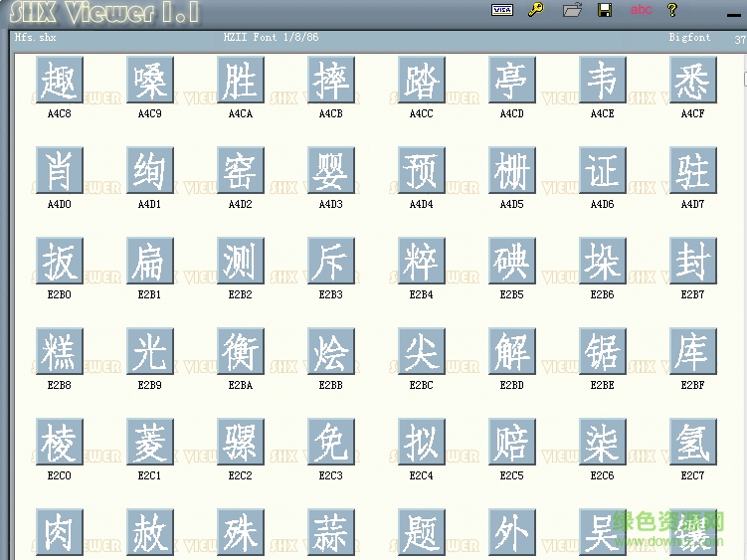Open a font file via folder icon
This screenshot has width=747, height=560.
pos(571,10)
